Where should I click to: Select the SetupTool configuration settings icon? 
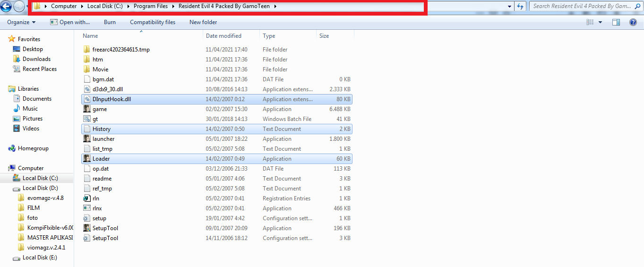click(x=86, y=238)
